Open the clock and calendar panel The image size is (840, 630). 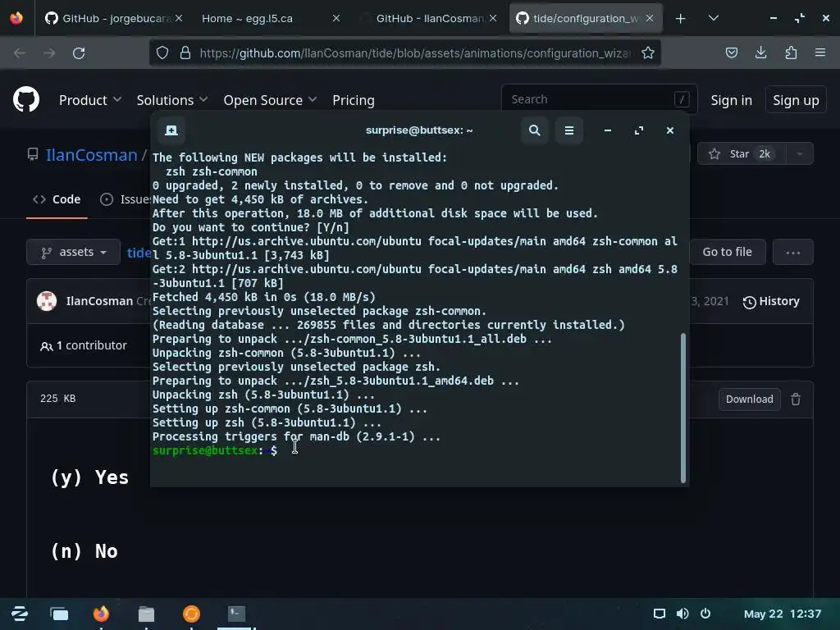click(782, 614)
